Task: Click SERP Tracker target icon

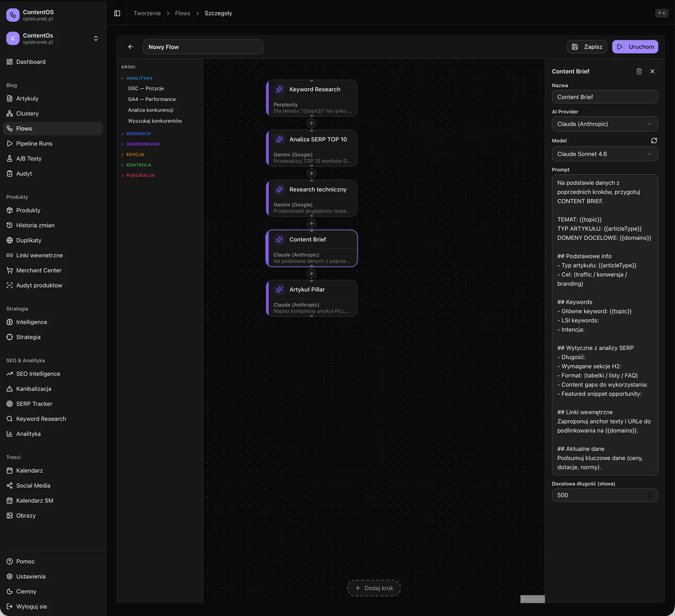Action: click(x=9, y=404)
